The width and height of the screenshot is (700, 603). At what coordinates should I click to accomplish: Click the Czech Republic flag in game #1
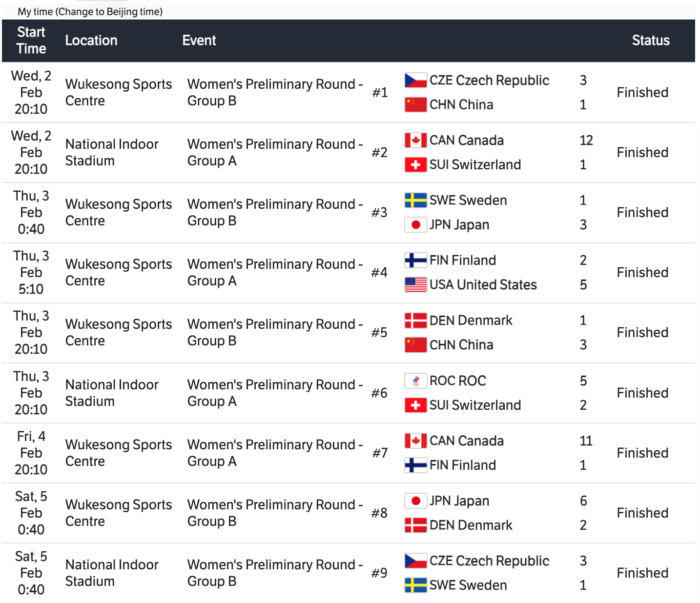pos(415,80)
